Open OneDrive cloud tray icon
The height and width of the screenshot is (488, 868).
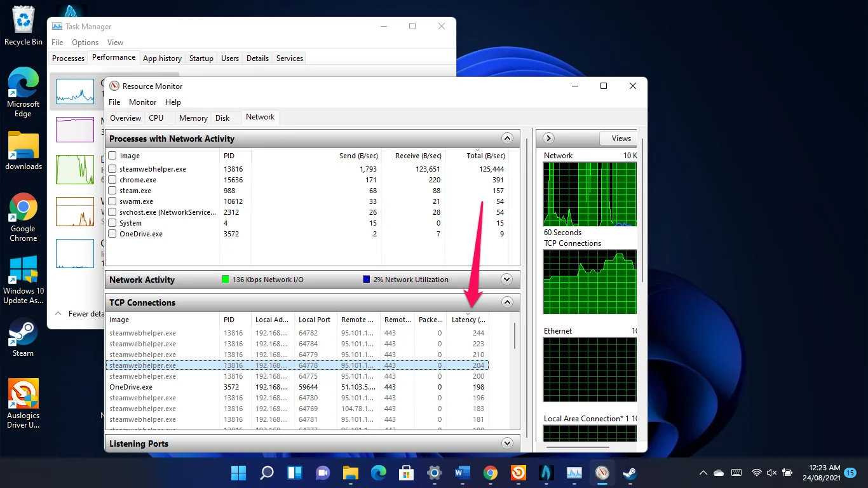point(719,473)
